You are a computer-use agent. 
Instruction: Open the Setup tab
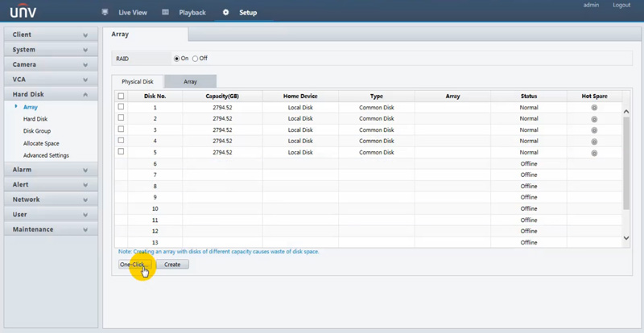(x=248, y=12)
